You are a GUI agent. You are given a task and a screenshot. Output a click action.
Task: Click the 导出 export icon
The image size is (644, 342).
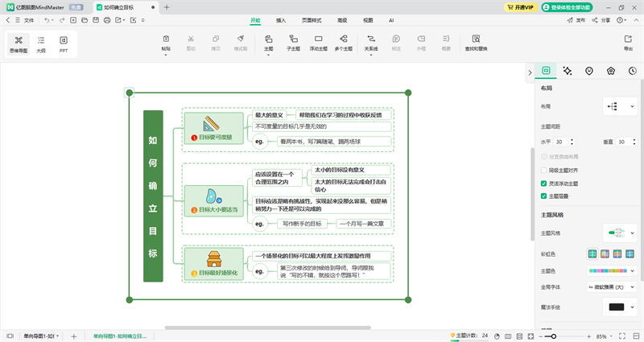click(x=628, y=42)
